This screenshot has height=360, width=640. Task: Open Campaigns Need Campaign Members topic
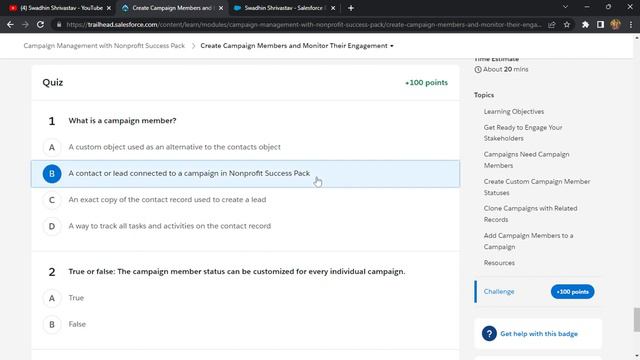tap(526, 160)
